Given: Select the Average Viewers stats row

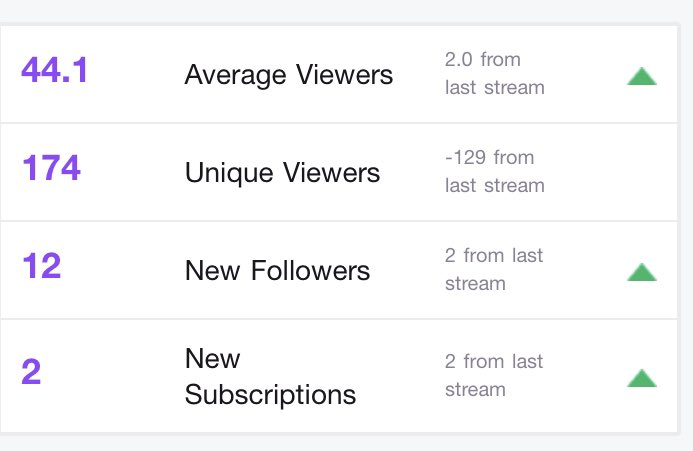Looking at the screenshot, I should click(x=339, y=74).
